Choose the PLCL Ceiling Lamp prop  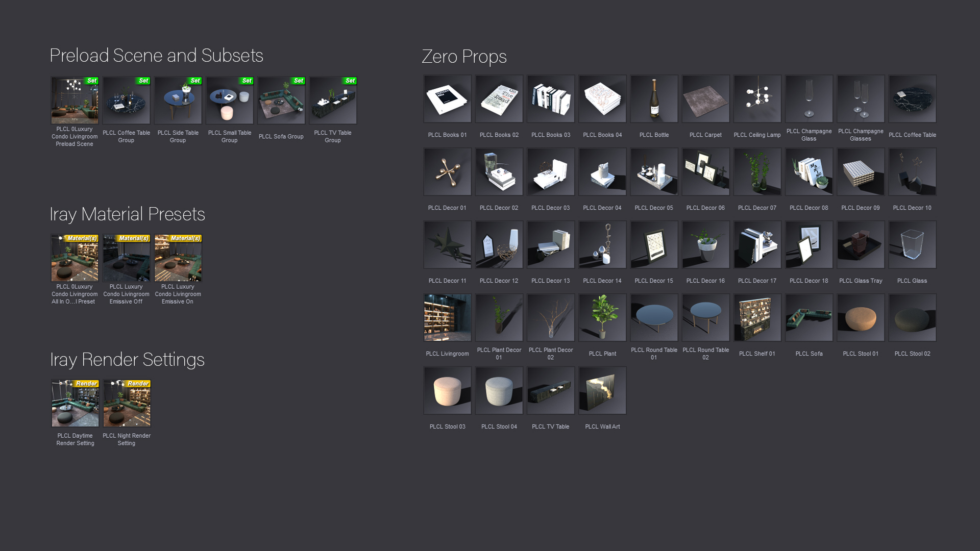[757, 99]
